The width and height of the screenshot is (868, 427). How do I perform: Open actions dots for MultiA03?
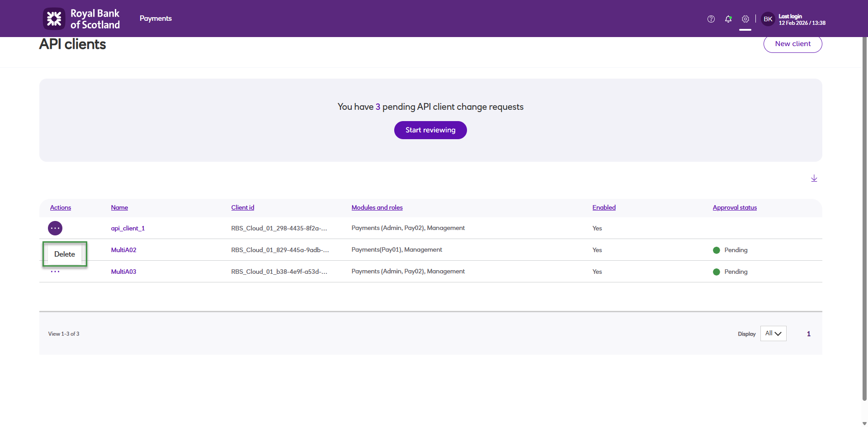coord(55,272)
